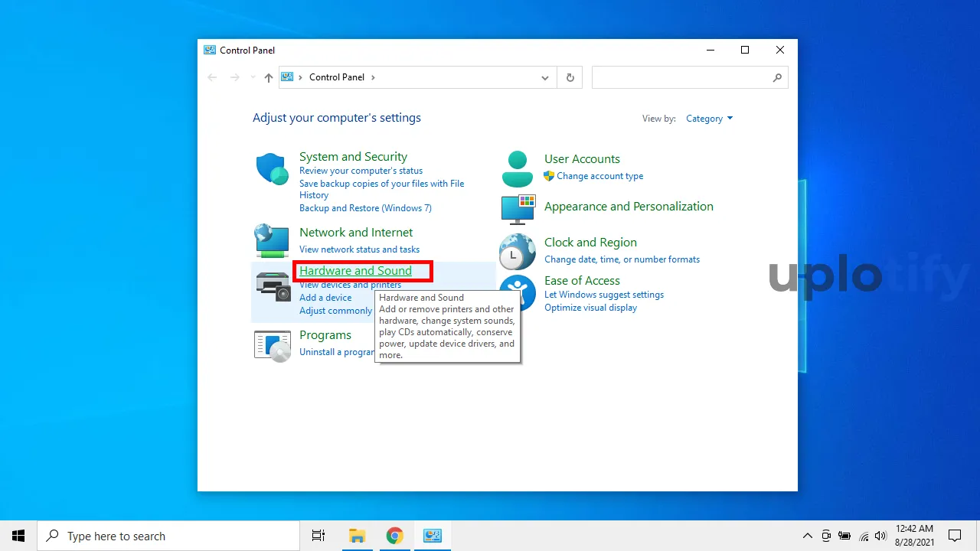Click the Hardware and Sound printer icon

click(x=272, y=286)
